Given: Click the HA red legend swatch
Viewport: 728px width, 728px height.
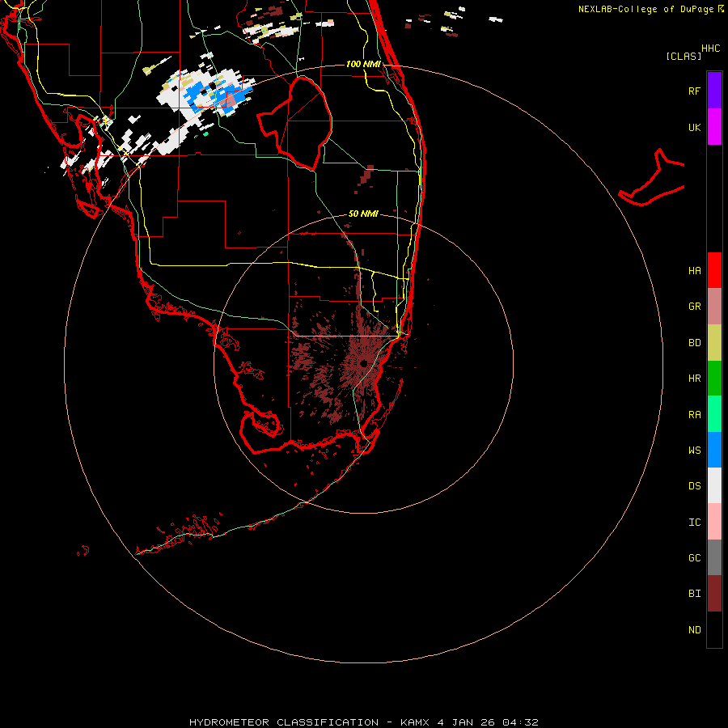Looking at the screenshot, I should click(714, 270).
